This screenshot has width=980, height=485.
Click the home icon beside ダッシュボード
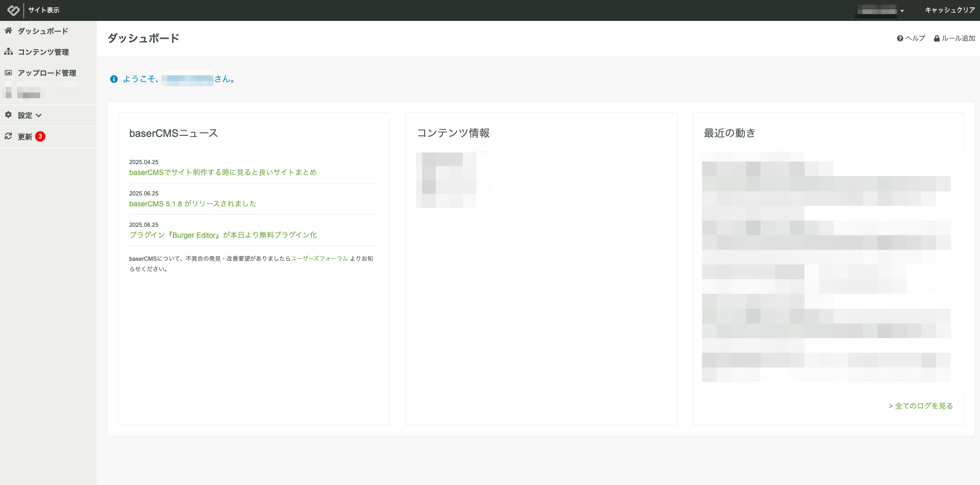[x=8, y=31]
